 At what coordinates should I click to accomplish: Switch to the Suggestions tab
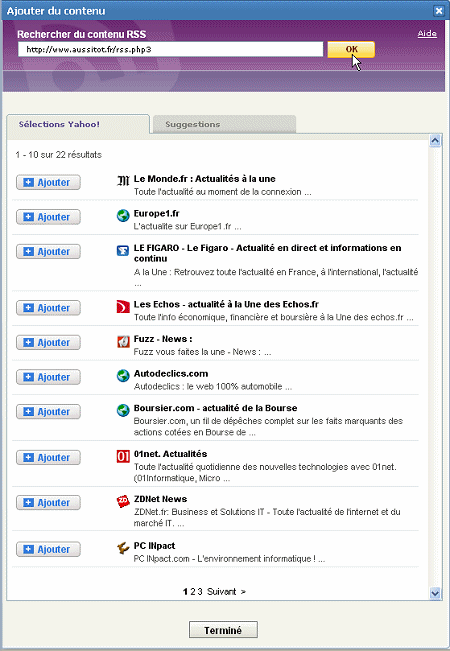point(224,124)
